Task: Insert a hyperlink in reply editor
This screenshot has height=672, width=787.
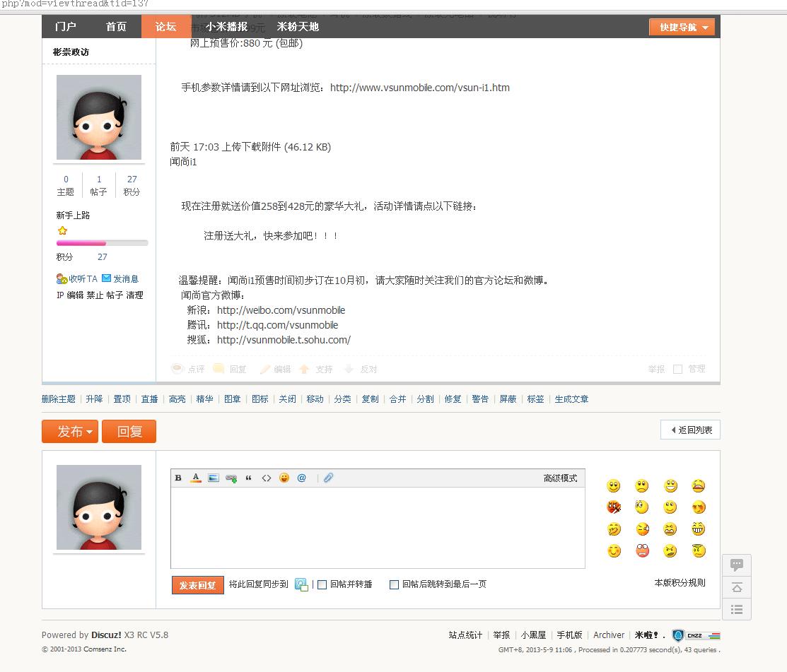Action: click(x=231, y=478)
